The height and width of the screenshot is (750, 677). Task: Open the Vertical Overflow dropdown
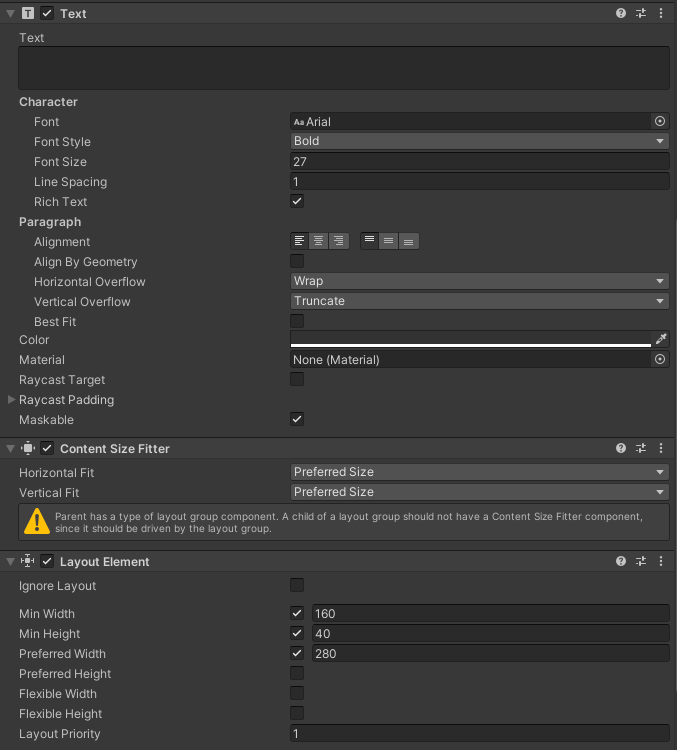[479, 301]
